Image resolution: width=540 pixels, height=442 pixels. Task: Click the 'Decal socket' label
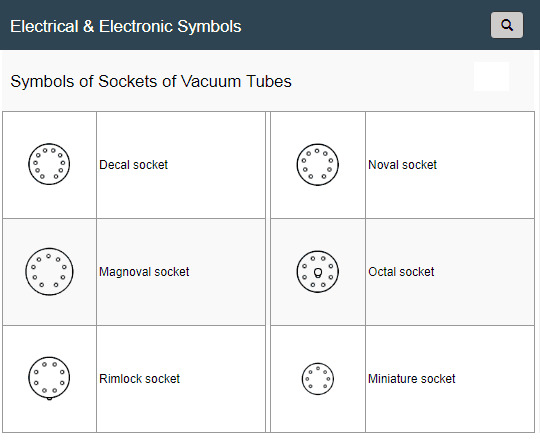coord(133,165)
